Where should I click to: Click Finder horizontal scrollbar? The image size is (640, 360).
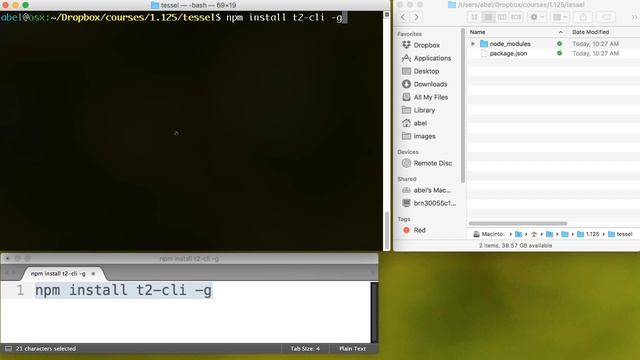click(518, 224)
